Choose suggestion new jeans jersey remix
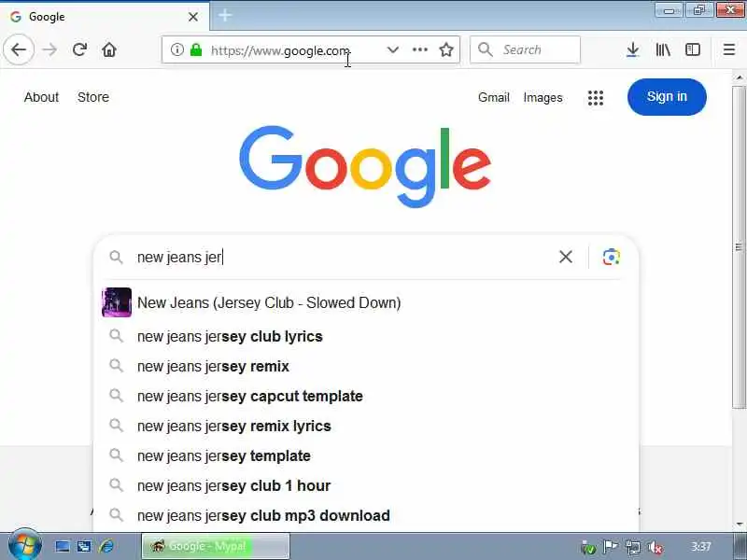Screen dimensions: 747x560 click(x=366, y=367)
